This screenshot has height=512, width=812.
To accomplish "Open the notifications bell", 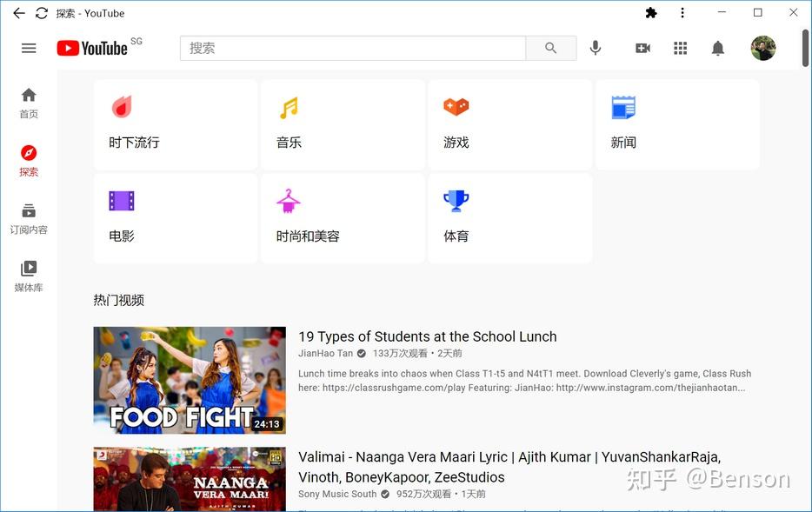I will click(718, 48).
